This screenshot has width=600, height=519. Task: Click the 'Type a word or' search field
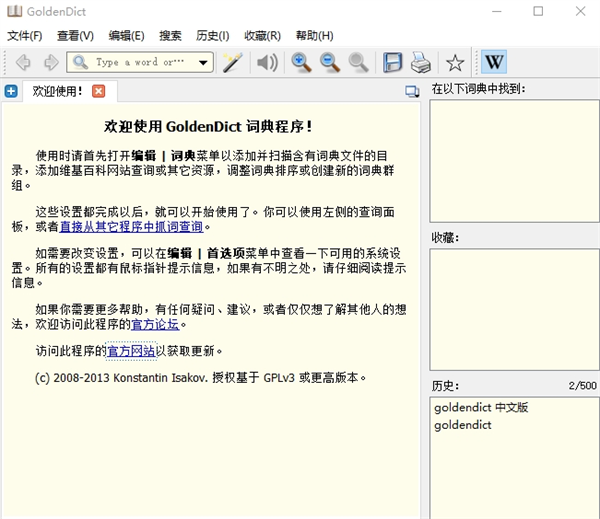[140, 62]
